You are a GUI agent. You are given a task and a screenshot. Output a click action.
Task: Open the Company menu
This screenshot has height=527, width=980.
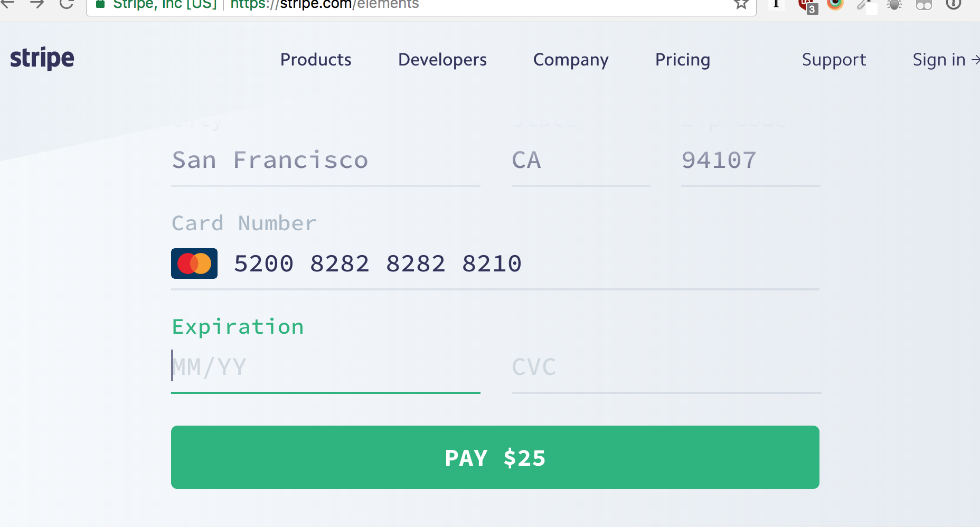pyautogui.click(x=571, y=60)
